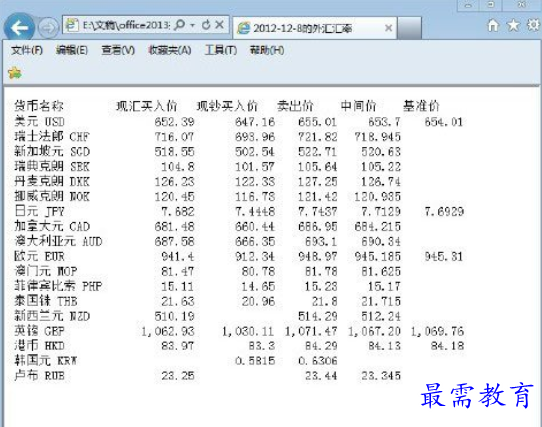
Task: Select the 2012-12-8的外汇汇率 tab
Action: click(315, 28)
